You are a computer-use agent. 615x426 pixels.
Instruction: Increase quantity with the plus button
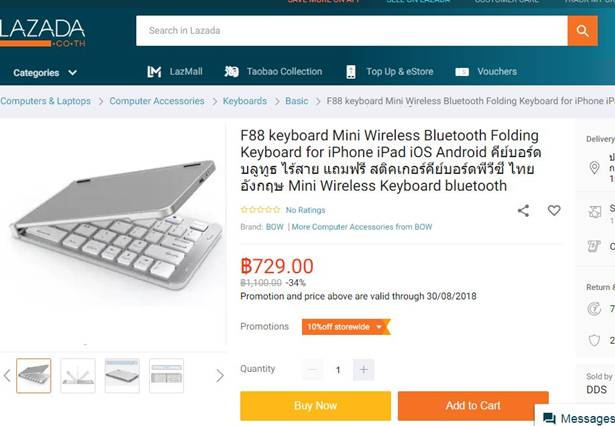pos(364,370)
